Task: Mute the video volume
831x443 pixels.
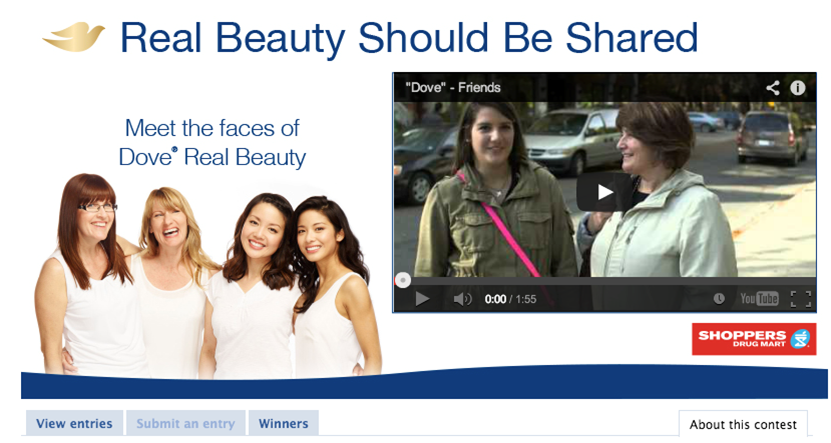Action: (x=462, y=299)
